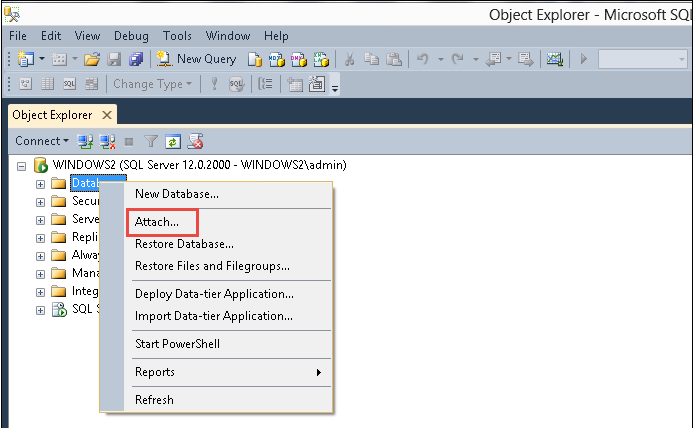The height and width of the screenshot is (428, 700).
Task: Open the Help menu
Action: [x=276, y=36]
